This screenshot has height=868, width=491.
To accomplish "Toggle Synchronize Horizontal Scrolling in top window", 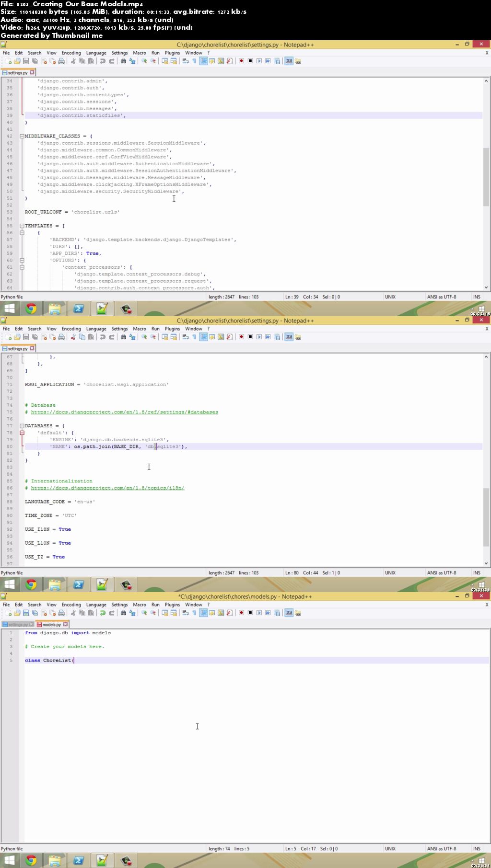I will click(x=174, y=61).
